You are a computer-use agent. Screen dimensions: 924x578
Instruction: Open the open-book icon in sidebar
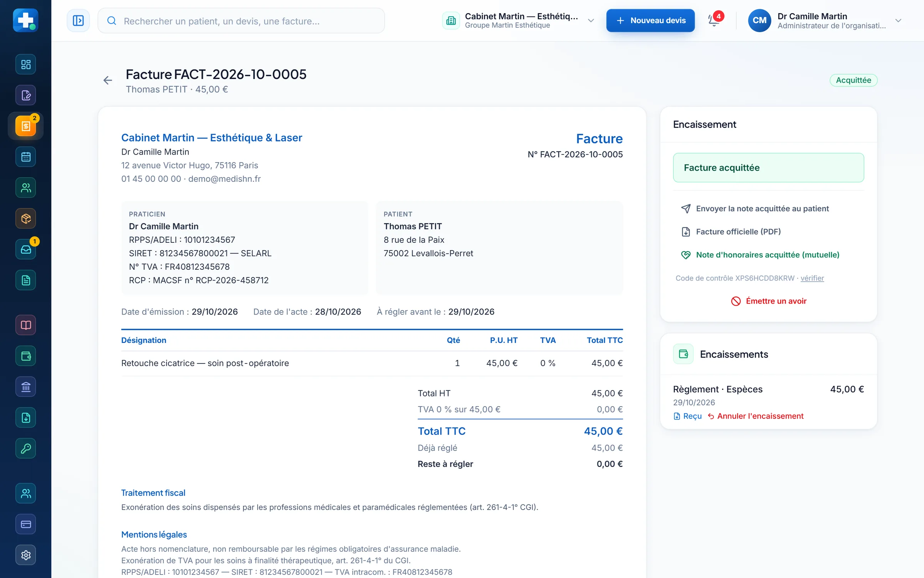pos(26,325)
